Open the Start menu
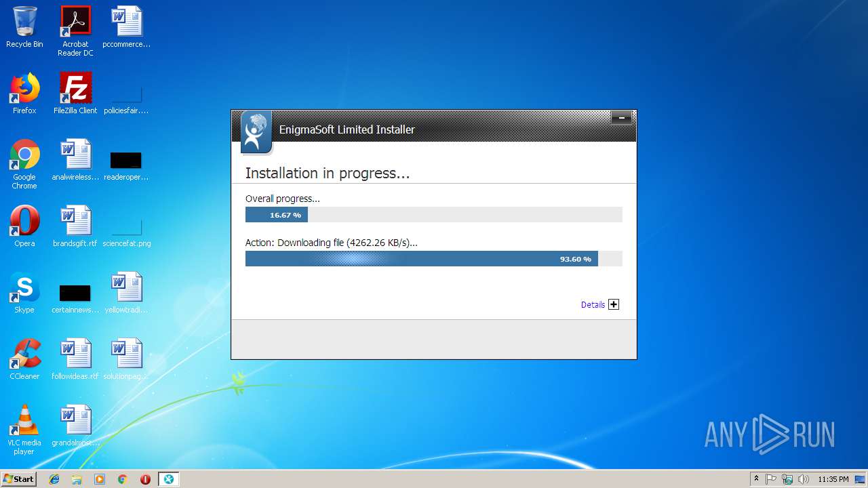This screenshot has height=488, width=868. [x=19, y=479]
